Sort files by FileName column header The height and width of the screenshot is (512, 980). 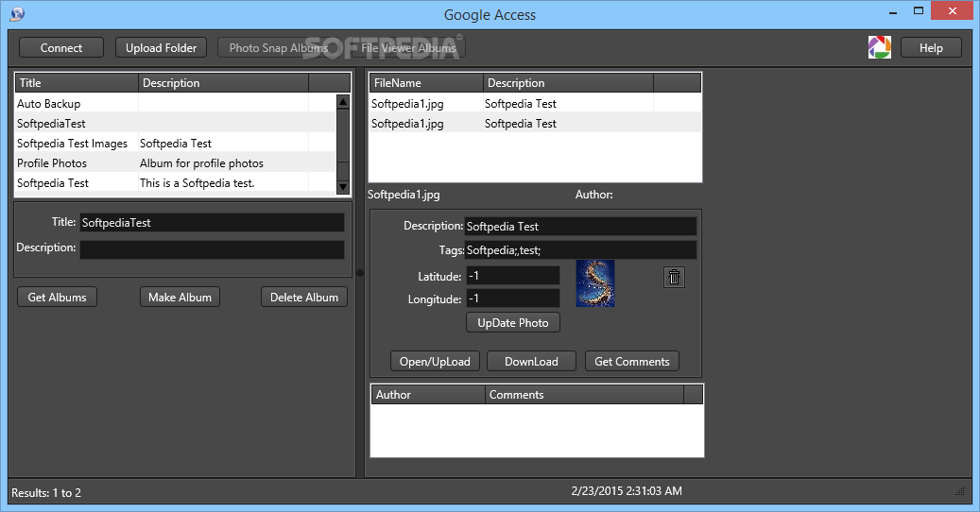426,83
